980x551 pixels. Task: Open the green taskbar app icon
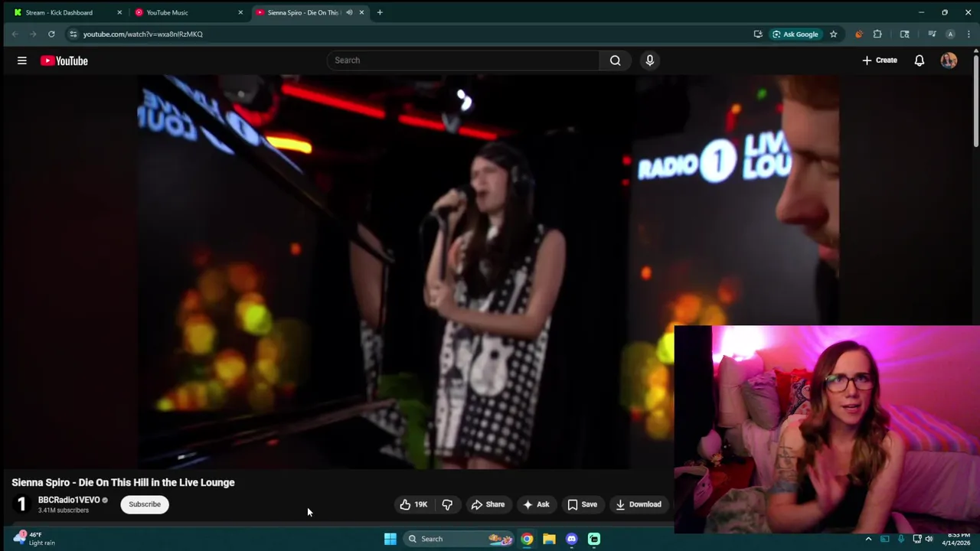tap(594, 539)
